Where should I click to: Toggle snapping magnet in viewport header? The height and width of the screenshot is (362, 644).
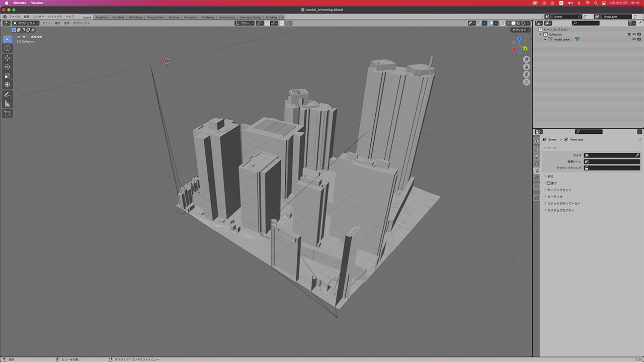(268, 23)
